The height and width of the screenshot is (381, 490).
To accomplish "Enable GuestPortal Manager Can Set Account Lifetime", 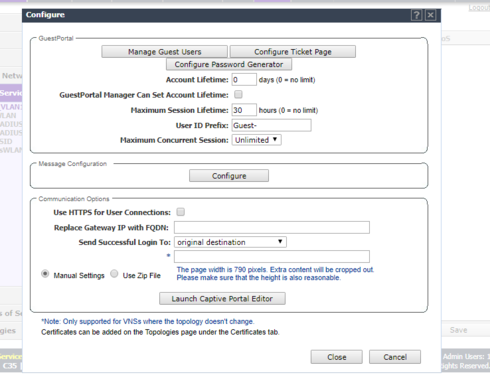I will [x=238, y=95].
